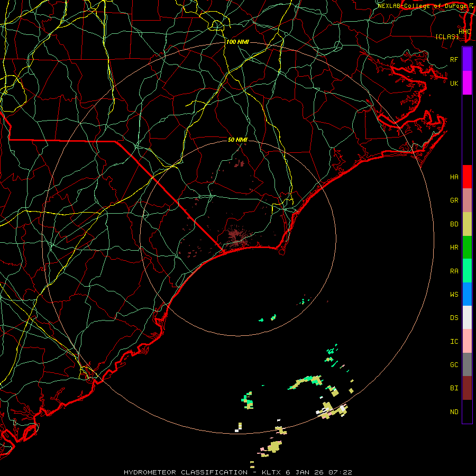Click the brown biological echo cluster at radar center
The height and width of the screenshot is (476, 476).
coord(237,237)
